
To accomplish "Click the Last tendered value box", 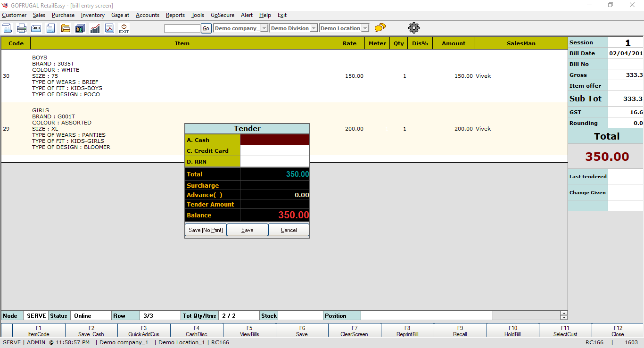I will (626, 176).
